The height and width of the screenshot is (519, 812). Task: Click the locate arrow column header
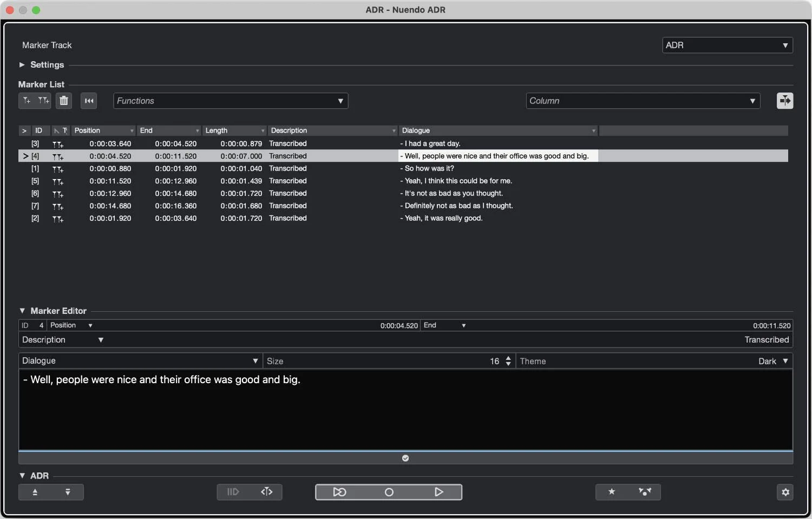24,130
